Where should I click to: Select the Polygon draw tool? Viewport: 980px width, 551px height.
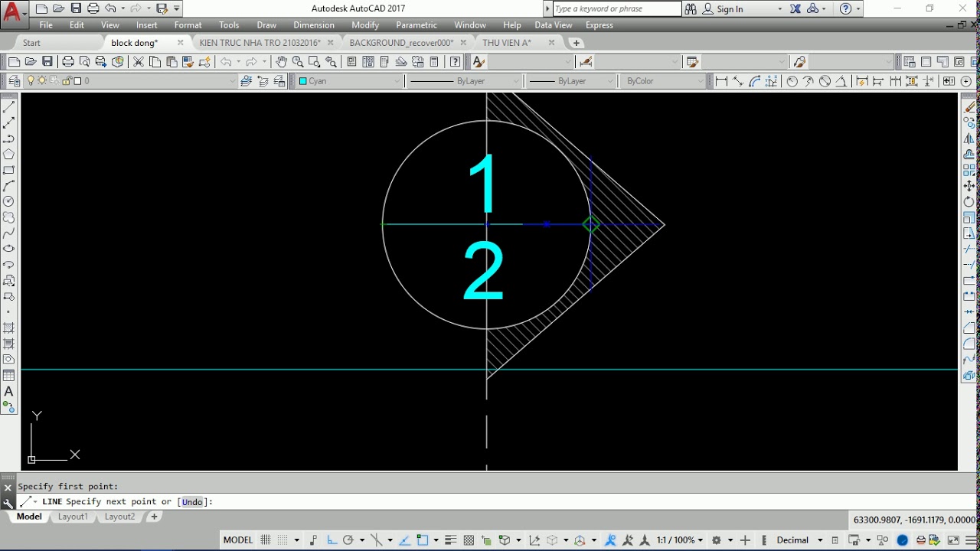[x=9, y=155]
